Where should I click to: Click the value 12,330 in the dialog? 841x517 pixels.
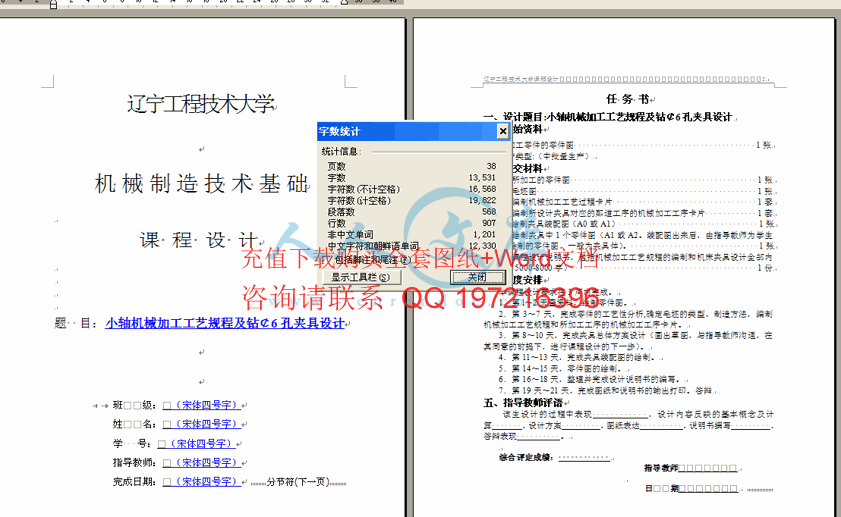click(482, 246)
